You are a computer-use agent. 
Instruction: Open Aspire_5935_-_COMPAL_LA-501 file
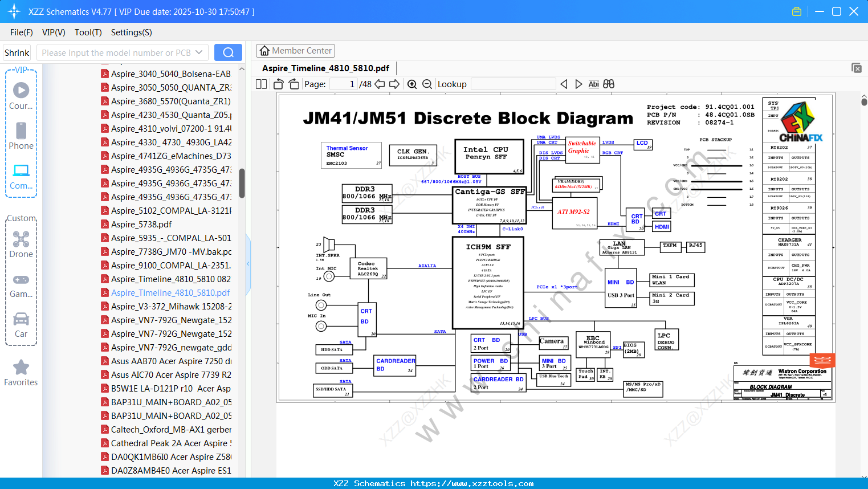coord(171,238)
